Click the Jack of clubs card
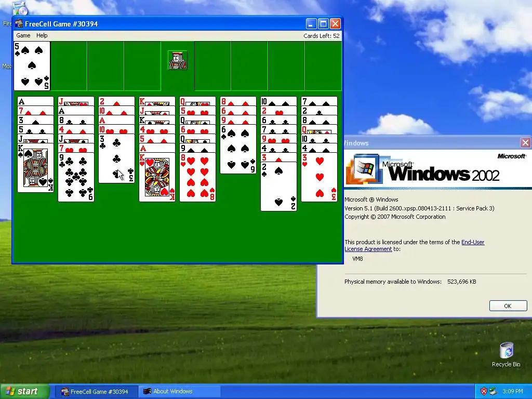This screenshot has height=399, width=532. coord(76,138)
